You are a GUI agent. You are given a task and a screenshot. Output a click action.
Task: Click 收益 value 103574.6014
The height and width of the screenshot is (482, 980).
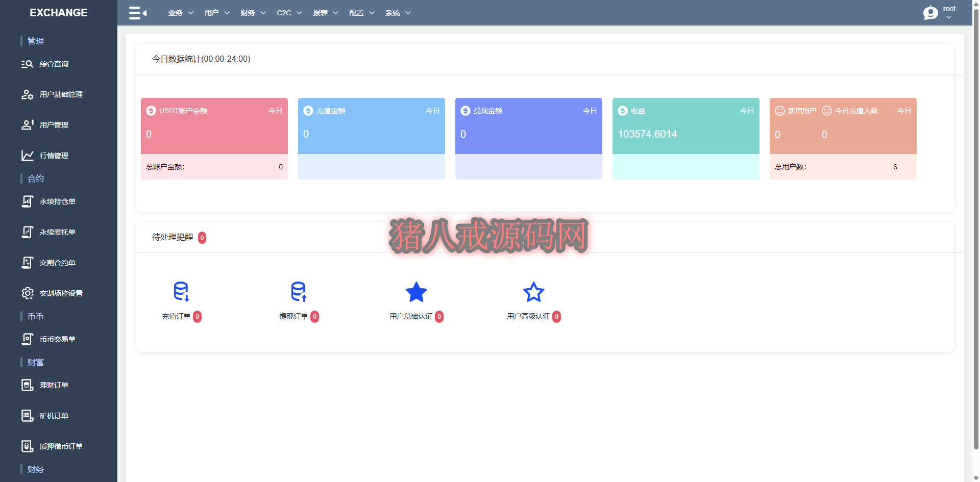point(647,134)
